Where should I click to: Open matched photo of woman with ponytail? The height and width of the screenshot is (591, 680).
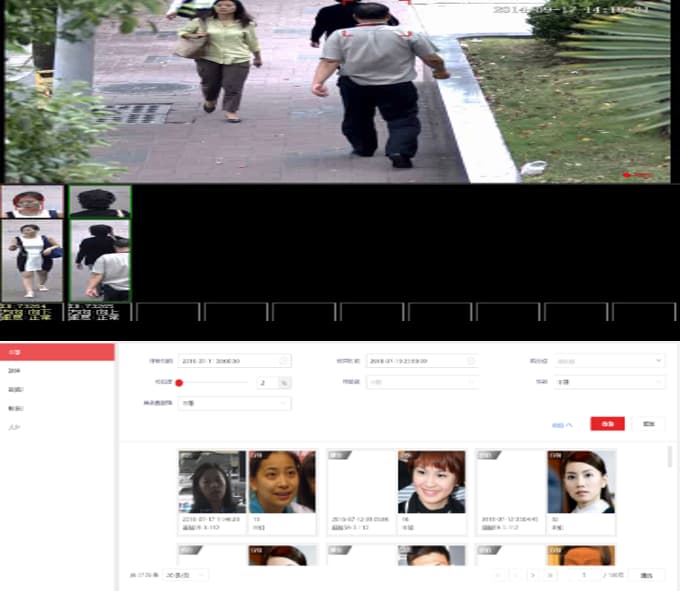(x=581, y=482)
